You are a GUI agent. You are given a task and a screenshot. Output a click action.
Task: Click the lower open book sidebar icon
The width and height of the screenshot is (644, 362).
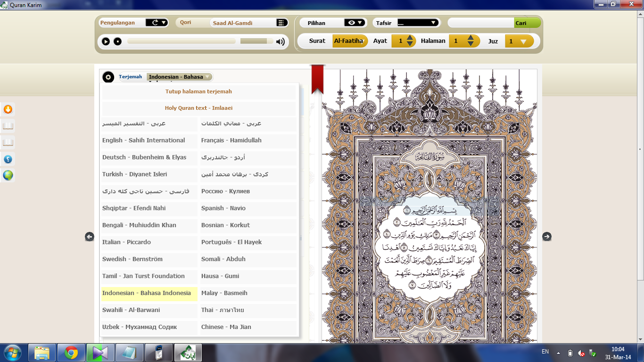[x=8, y=142]
